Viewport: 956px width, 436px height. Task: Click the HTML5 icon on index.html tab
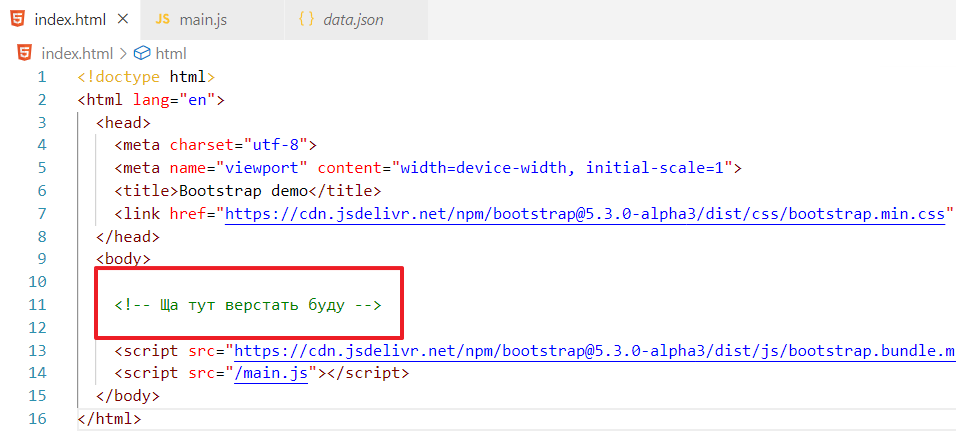[x=17, y=20]
